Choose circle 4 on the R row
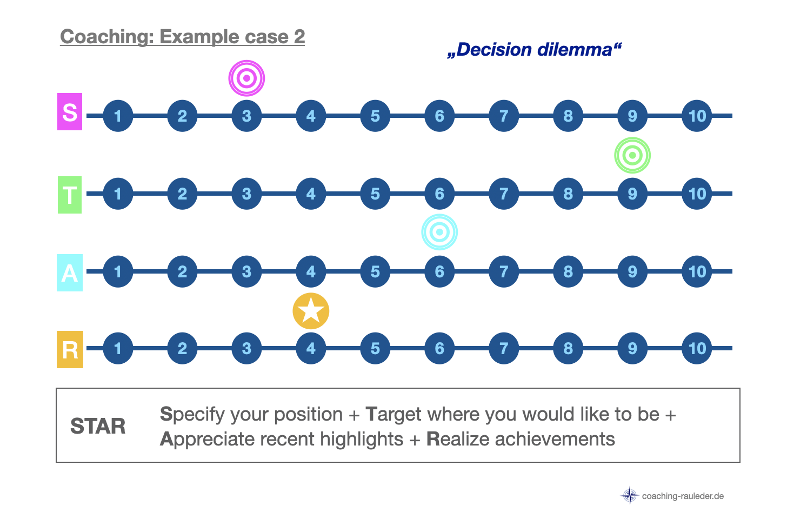 [x=311, y=348]
